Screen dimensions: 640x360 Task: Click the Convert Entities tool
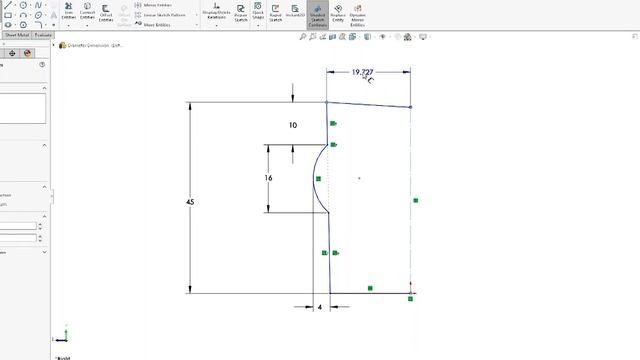pos(87,11)
